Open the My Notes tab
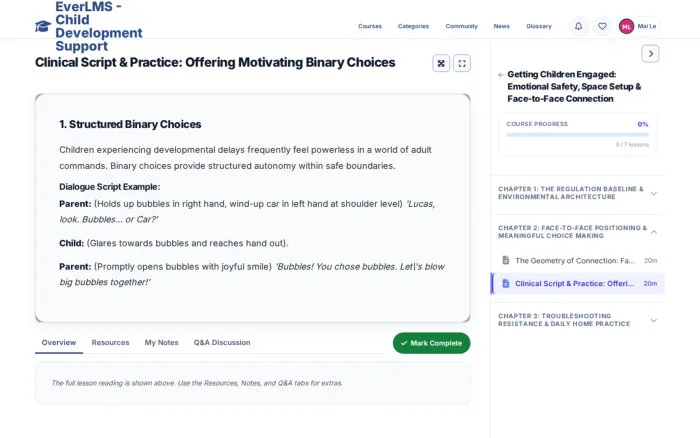700x438 pixels. pyautogui.click(x=161, y=342)
